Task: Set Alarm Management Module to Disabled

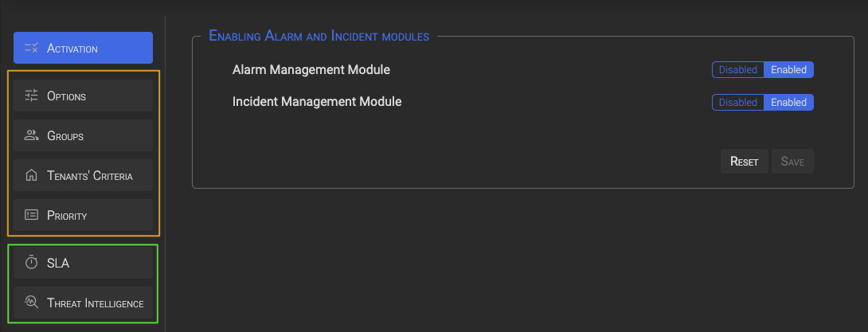Action: click(x=737, y=70)
